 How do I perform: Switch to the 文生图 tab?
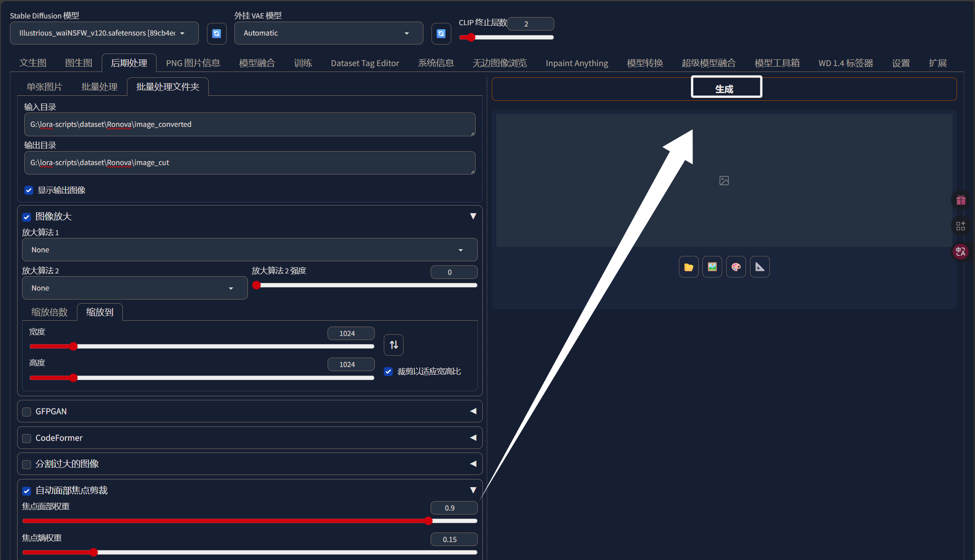(x=33, y=63)
